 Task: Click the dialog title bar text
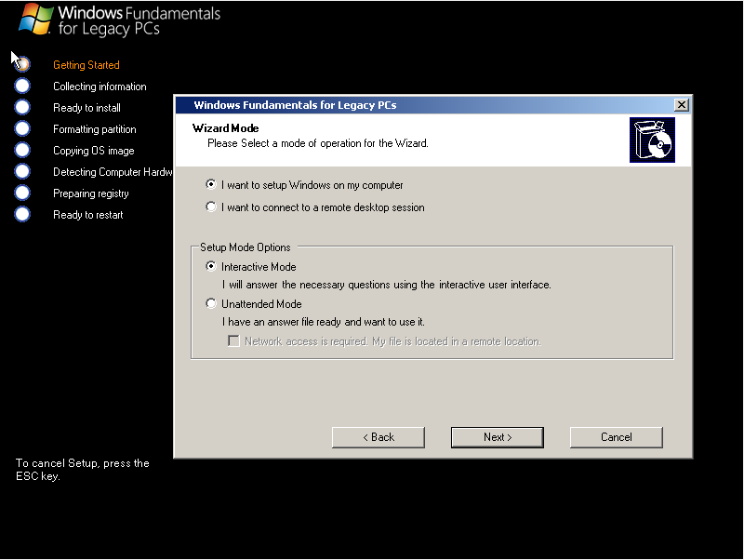coord(295,105)
